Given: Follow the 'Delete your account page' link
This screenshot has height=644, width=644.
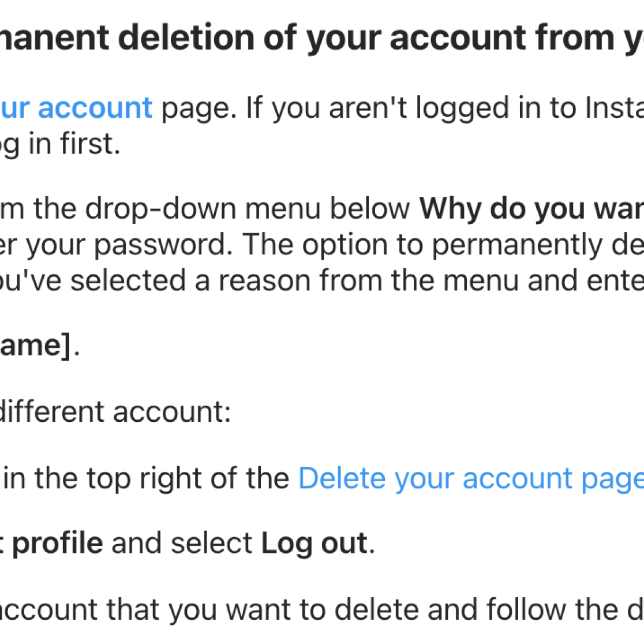Looking at the screenshot, I should click(471, 480).
